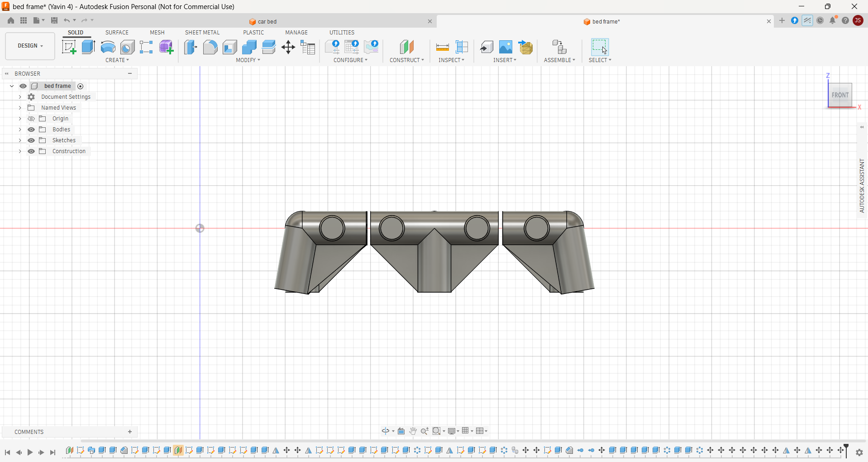Expand the Construction folder node

[x=20, y=151]
